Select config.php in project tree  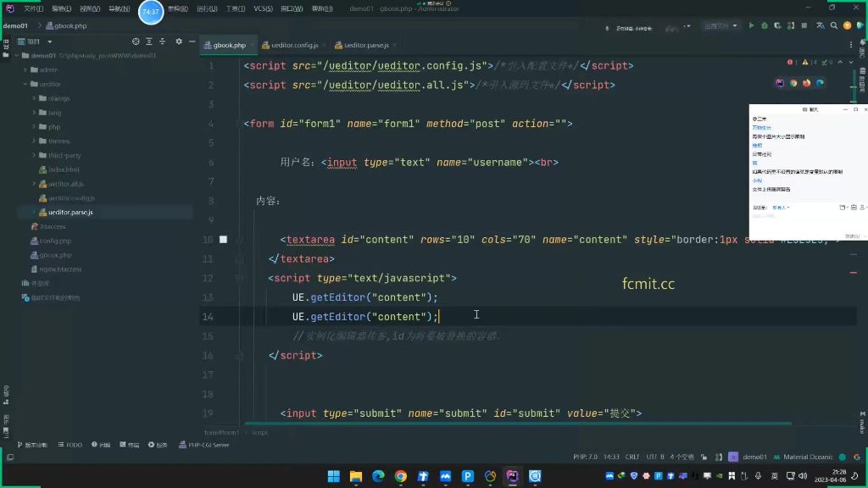click(x=55, y=241)
